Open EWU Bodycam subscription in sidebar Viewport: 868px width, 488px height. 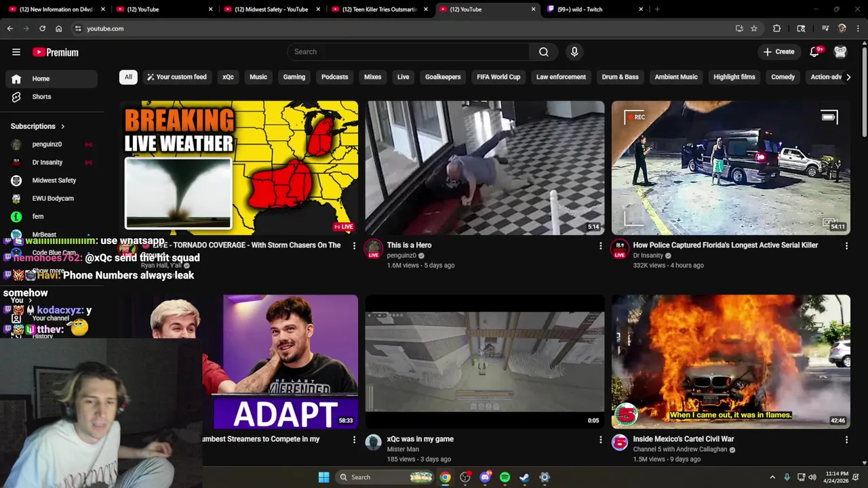coord(52,199)
